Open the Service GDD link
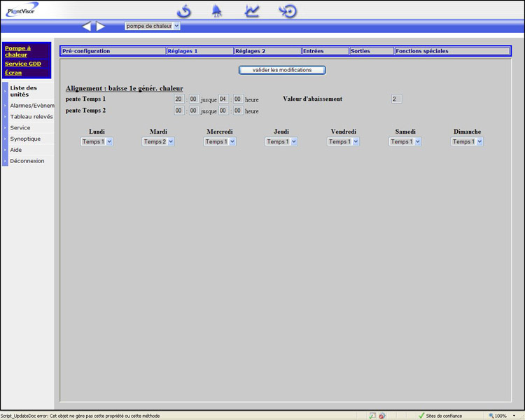Image resolution: width=525 pixels, height=420 pixels. (23, 64)
